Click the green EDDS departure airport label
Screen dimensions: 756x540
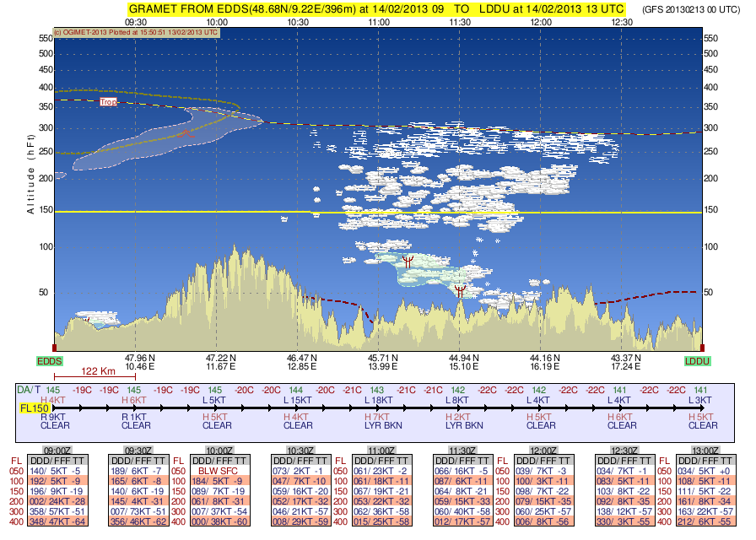coord(51,361)
